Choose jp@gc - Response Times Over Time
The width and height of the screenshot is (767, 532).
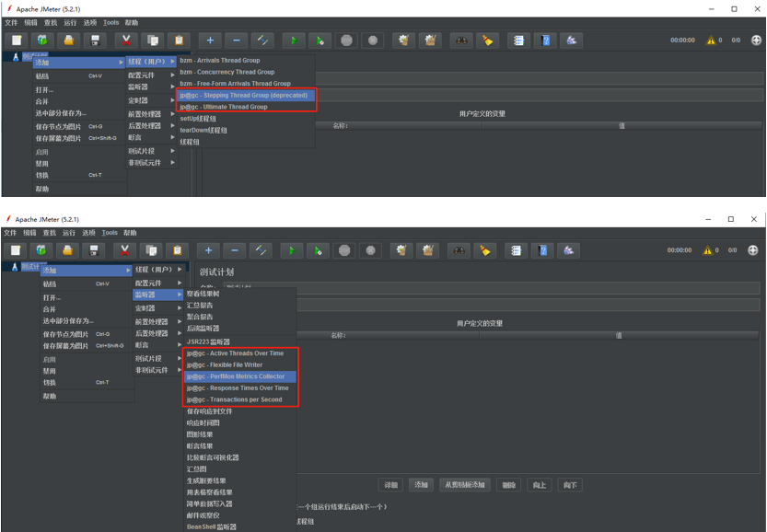point(240,387)
